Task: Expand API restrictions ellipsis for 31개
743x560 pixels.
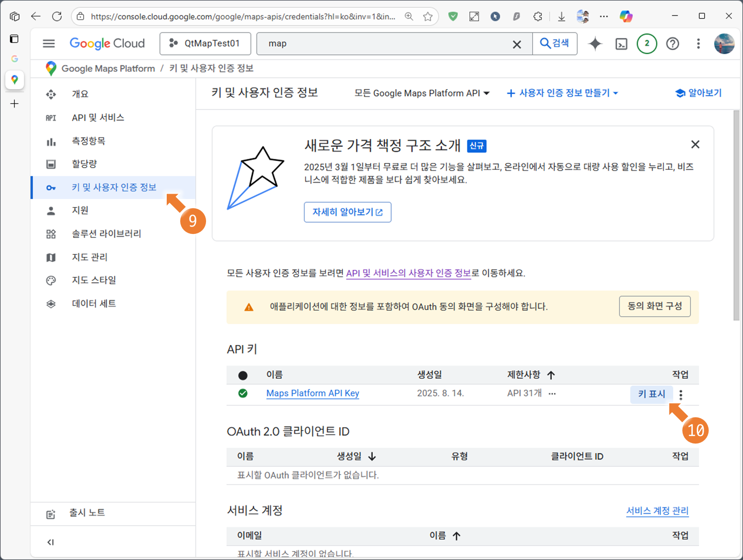Action: [x=552, y=393]
